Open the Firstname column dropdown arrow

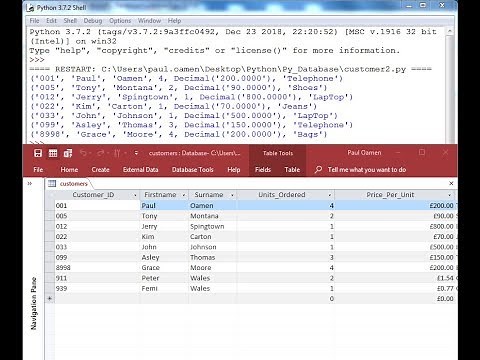[x=184, y=195]
